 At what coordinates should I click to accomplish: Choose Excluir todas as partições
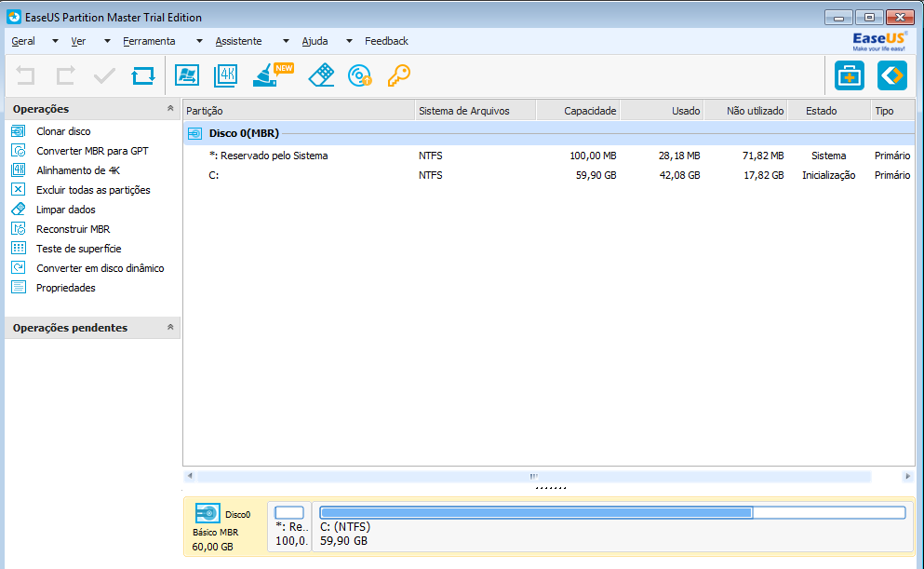pos(93,190)
